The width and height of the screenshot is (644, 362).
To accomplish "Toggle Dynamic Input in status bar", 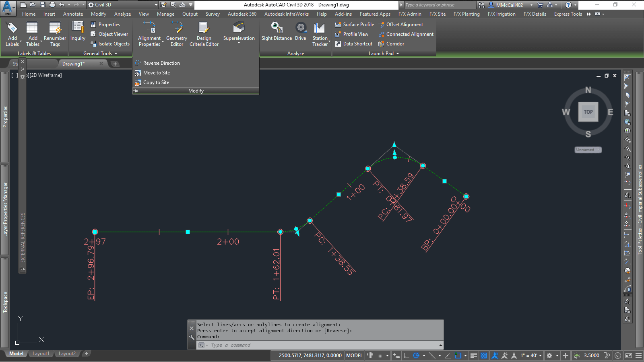I will coord(396,356).
